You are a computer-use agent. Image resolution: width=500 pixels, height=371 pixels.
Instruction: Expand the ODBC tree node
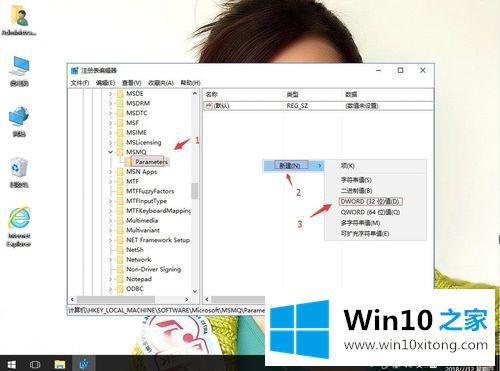point(110,289)
